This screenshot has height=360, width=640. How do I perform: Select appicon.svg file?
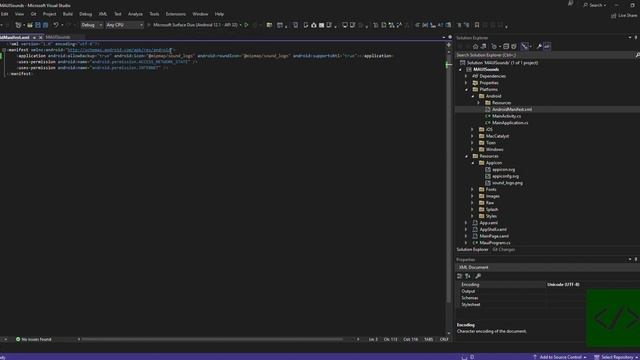click(503, 169)
